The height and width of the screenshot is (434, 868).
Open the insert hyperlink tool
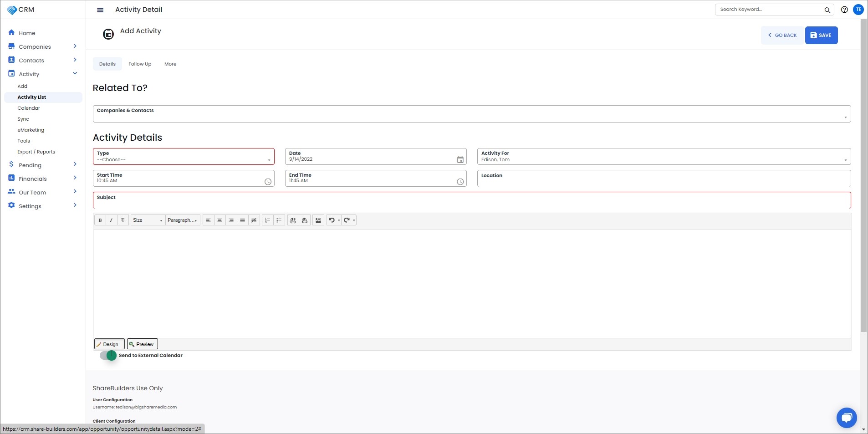[x=293, y=220]
